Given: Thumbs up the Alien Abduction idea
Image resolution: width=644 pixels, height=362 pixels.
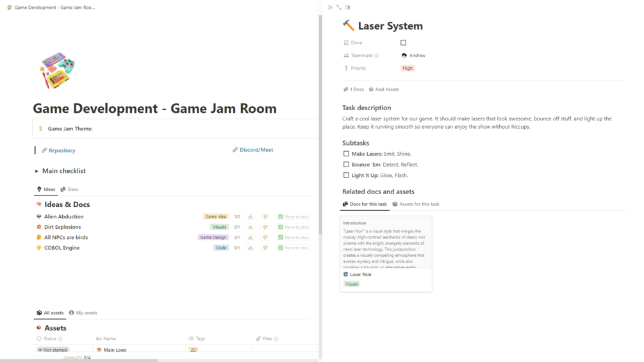Looking at the screenshot, I should point(250,217).
